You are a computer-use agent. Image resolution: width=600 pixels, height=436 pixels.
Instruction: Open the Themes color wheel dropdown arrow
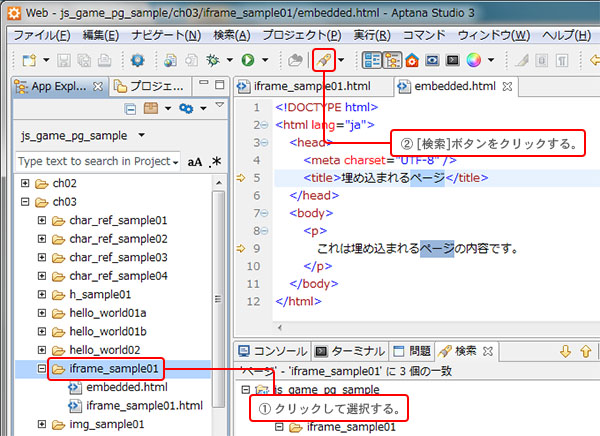click(x=491, y=60)
